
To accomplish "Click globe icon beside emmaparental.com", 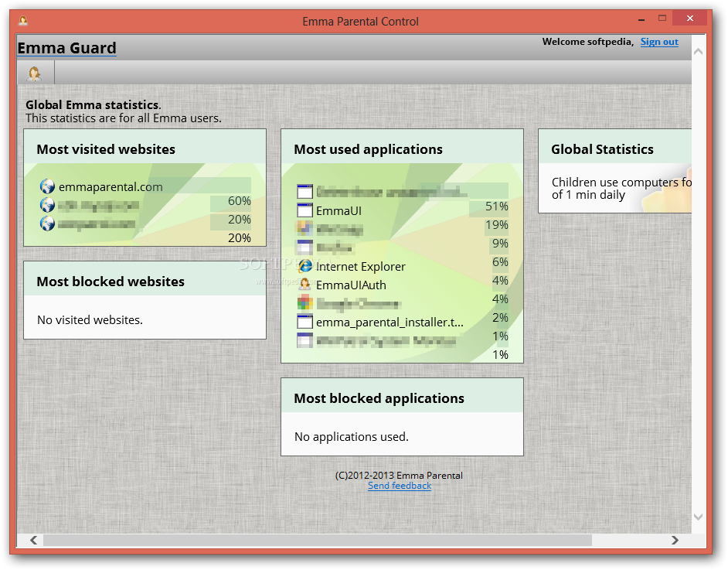I will click(x=47, y=186).
